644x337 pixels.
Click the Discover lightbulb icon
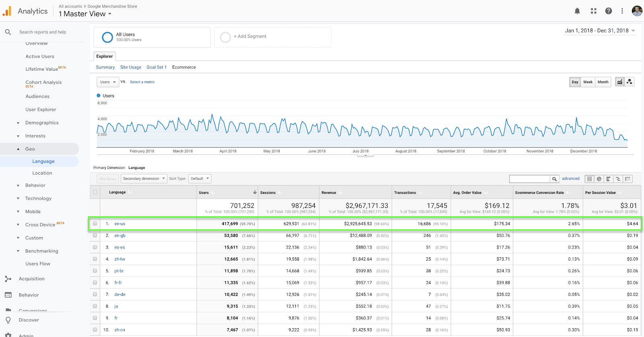(x=8, y=320)
